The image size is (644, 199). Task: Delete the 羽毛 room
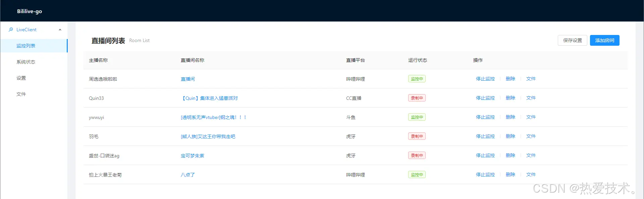click(x=511, y=136)
